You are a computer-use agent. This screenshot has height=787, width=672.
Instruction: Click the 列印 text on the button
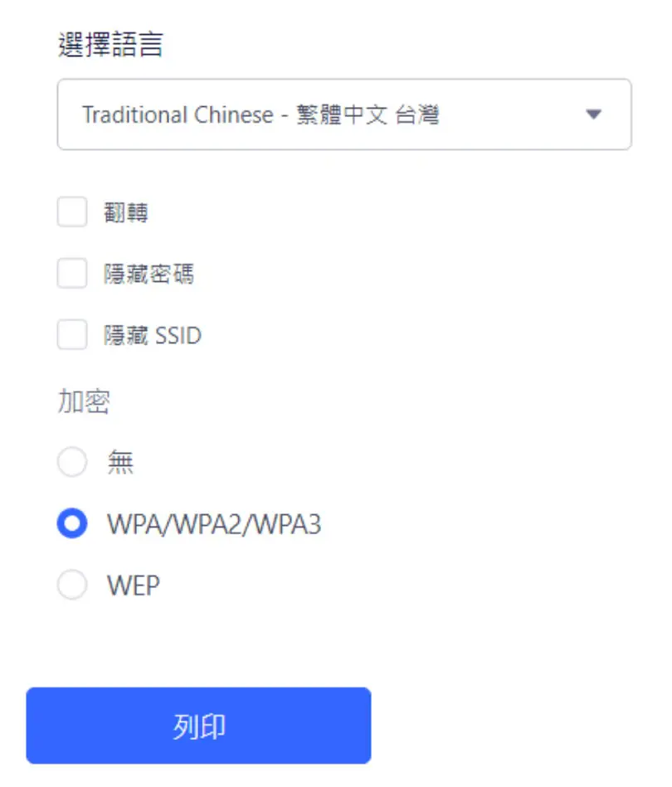pos(199,726)
